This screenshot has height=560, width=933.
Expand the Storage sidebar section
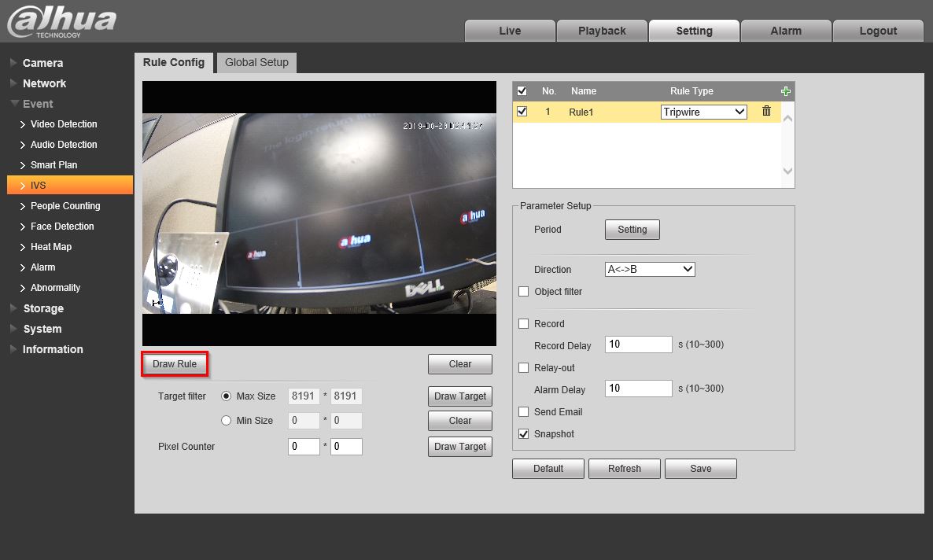pyautogui.click(x=43, y=308)
